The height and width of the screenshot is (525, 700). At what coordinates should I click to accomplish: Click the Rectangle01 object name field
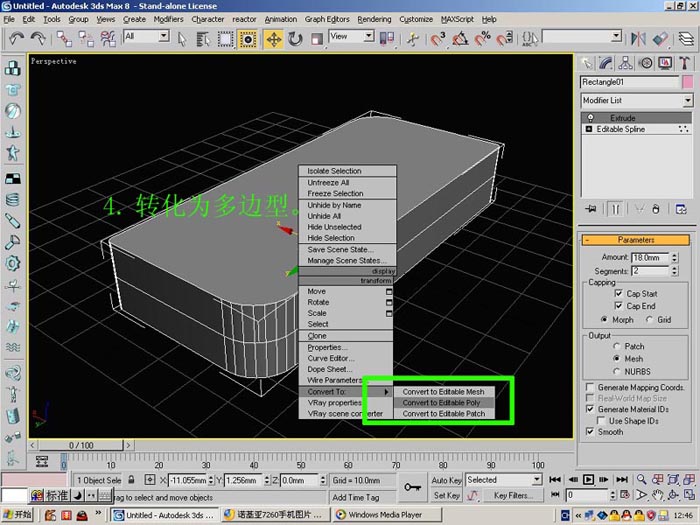[629, 82]
